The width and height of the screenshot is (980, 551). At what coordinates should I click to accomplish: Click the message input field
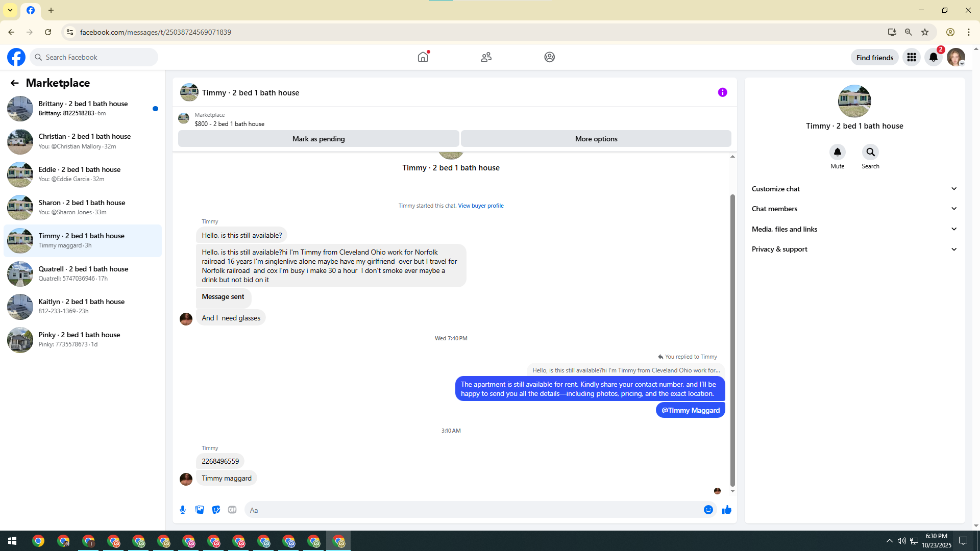(475, 510)
